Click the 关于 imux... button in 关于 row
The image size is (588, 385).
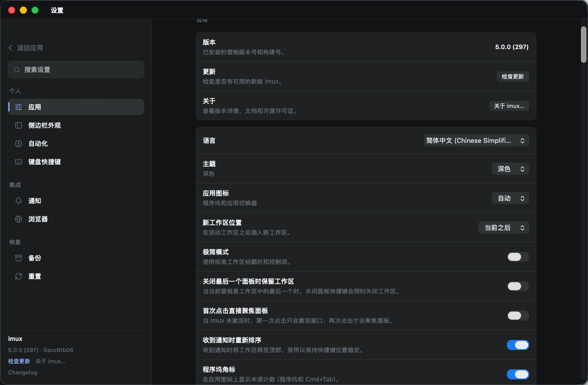[x=509, y=106]
